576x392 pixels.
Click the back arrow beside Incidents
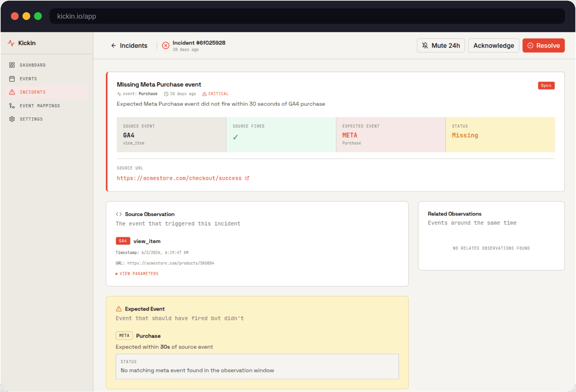click(x=113, y=46)
